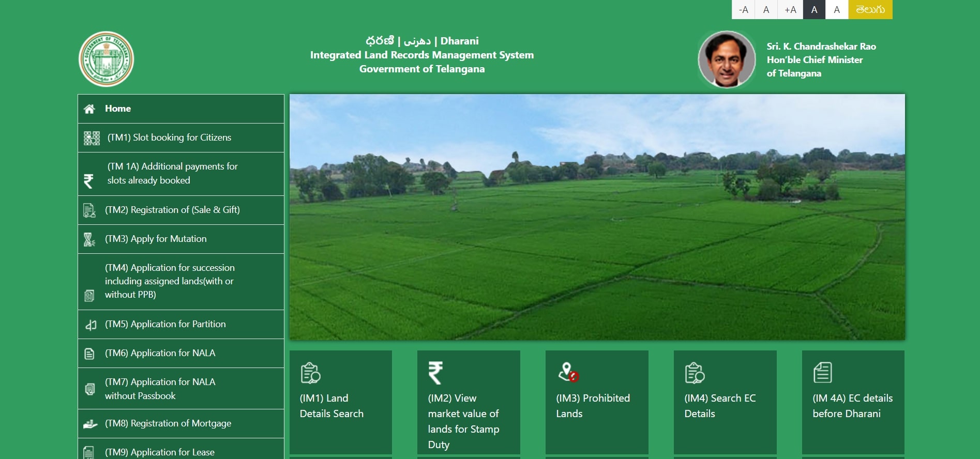Reset font size with the plain A button
The image size is (980, 459).
click(x=766, y=9)
